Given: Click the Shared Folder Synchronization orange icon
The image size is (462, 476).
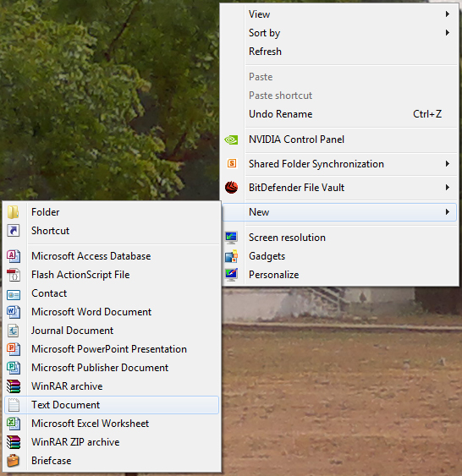Looking at the screenshot, I should [x=232, y=164].
